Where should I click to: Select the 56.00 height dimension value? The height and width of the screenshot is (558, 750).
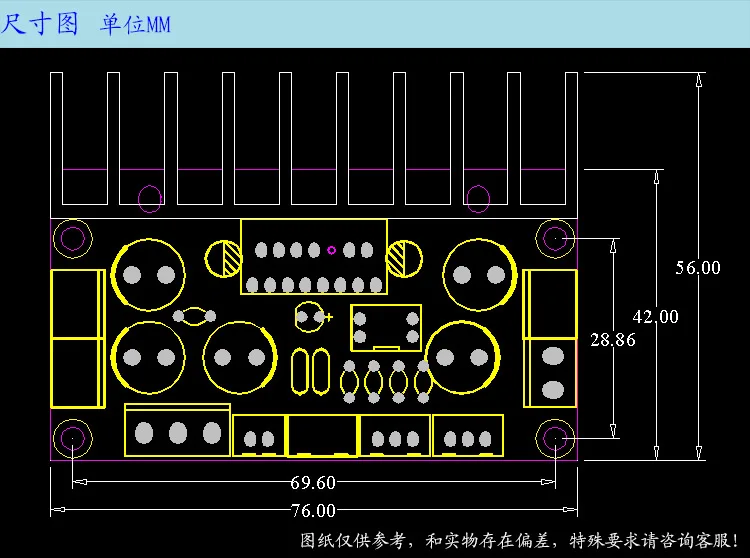click(698, 268)
